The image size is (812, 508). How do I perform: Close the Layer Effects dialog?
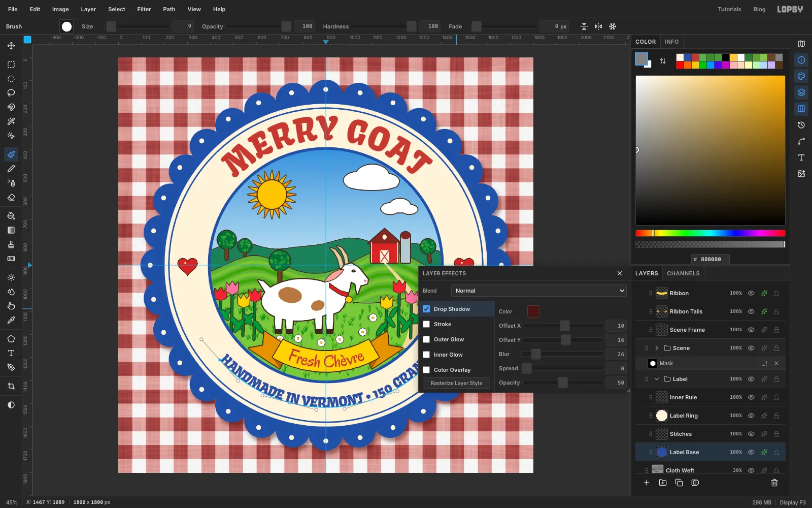click(620, 273)
